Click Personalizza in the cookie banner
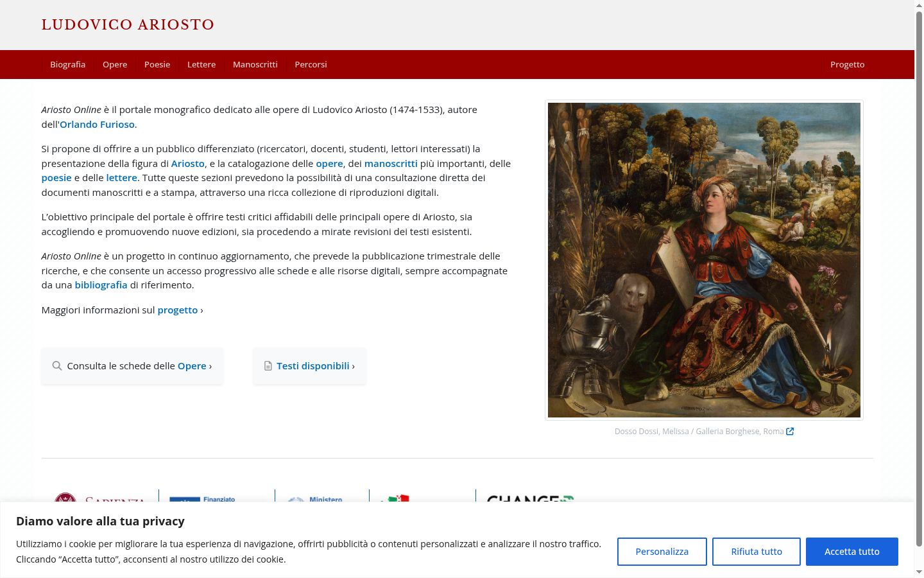Viewport: 924px width, 578px height. (x=662, y=552)
